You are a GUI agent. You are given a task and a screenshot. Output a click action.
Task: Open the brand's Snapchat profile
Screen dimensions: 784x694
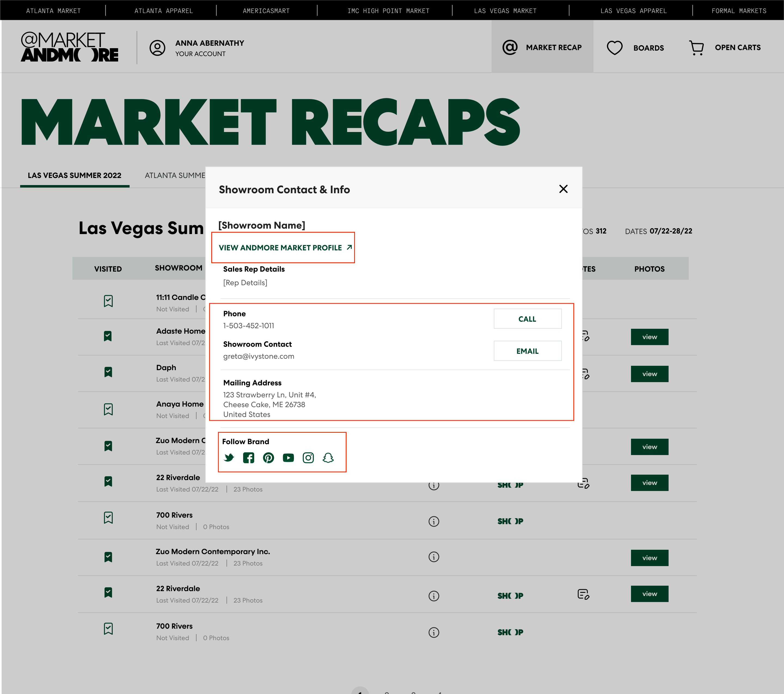tap(328, 457)
